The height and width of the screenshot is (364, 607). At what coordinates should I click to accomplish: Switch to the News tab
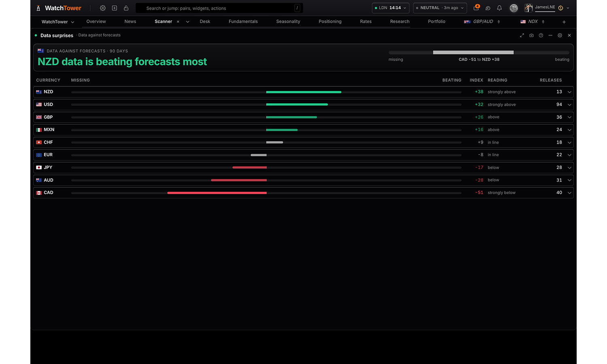pyautogui.click(x=130, y=22)
